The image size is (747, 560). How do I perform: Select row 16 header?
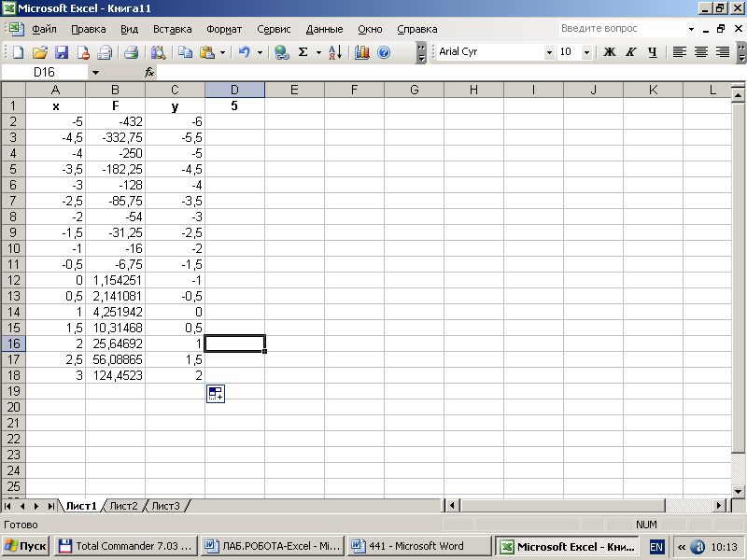click(13, 343)
